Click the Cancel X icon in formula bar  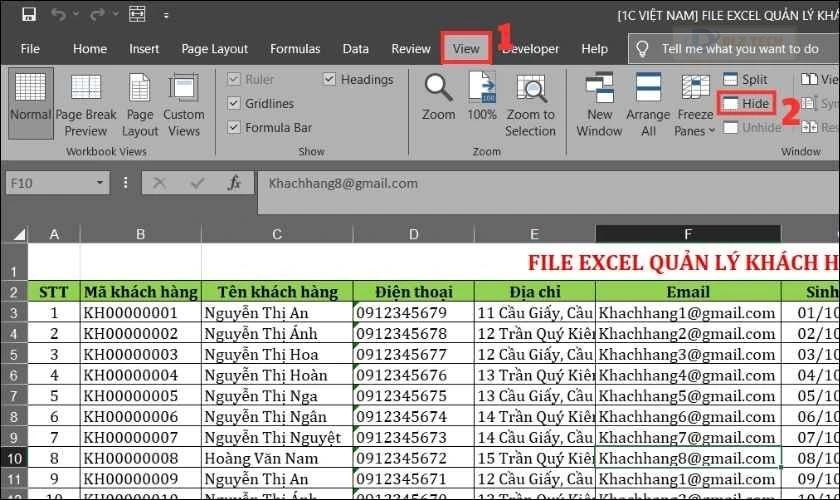click(x=159, y=183)
